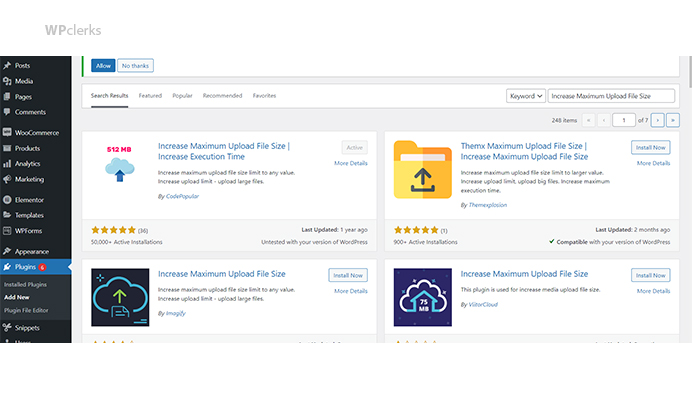
Task: Click the Marketing megaphone icon
Action: [x=7, y=179]
